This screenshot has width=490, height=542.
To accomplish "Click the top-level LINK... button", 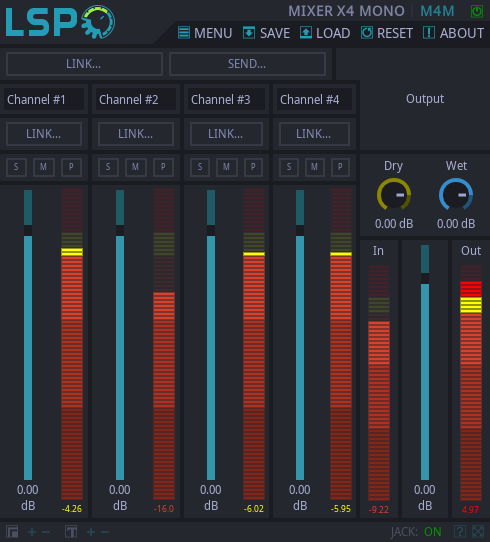I will (x=84, y=64).
